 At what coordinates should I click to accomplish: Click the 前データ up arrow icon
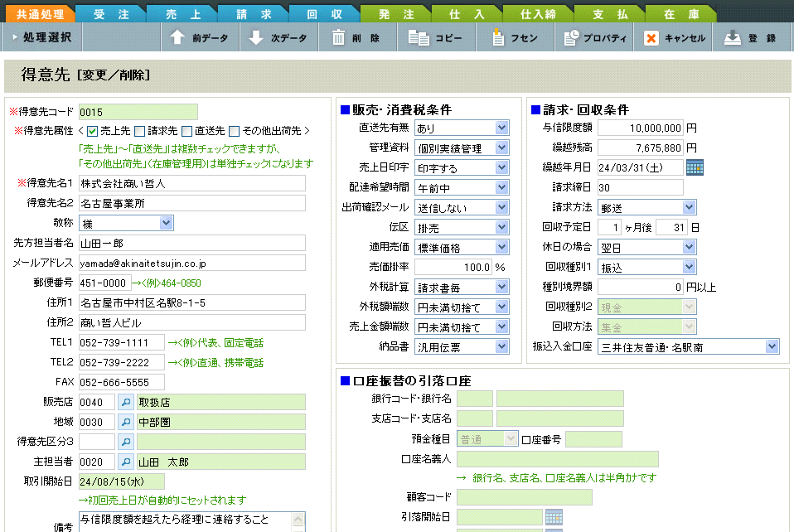coord(177,37)
